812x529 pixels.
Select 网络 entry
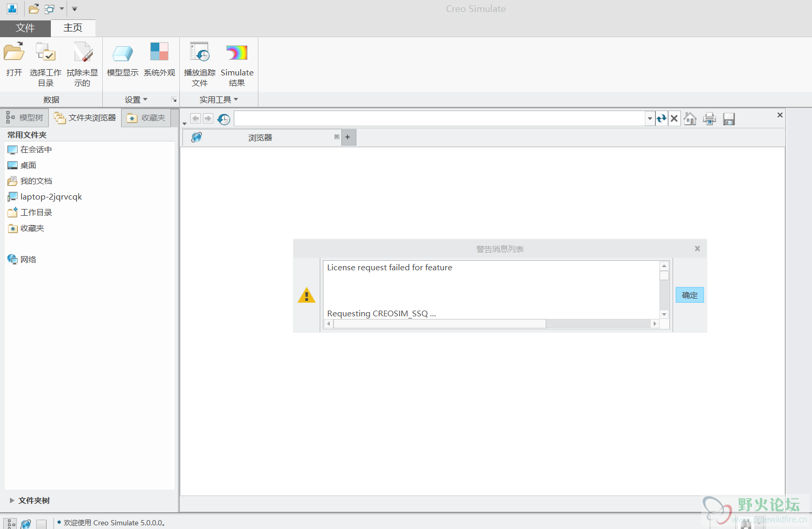(22, 260)
